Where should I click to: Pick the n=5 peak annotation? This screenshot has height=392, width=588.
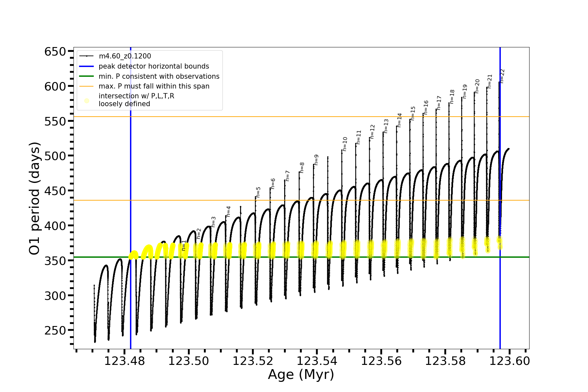click(258, 192)
